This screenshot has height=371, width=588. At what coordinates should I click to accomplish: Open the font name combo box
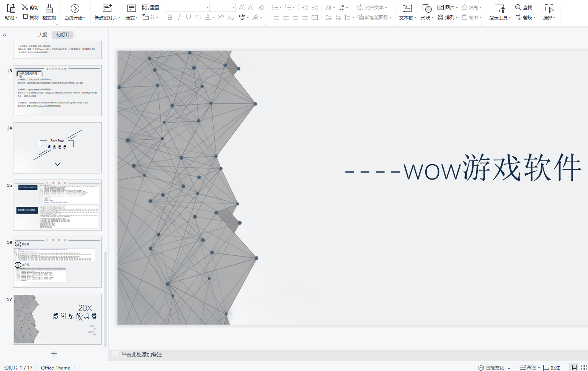(187, 7)
